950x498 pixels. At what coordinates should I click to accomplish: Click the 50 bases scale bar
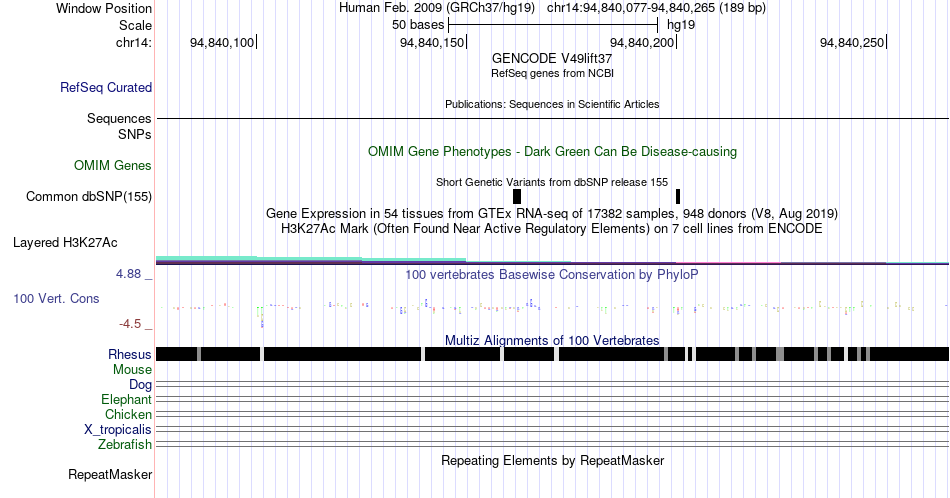[553, 25]
